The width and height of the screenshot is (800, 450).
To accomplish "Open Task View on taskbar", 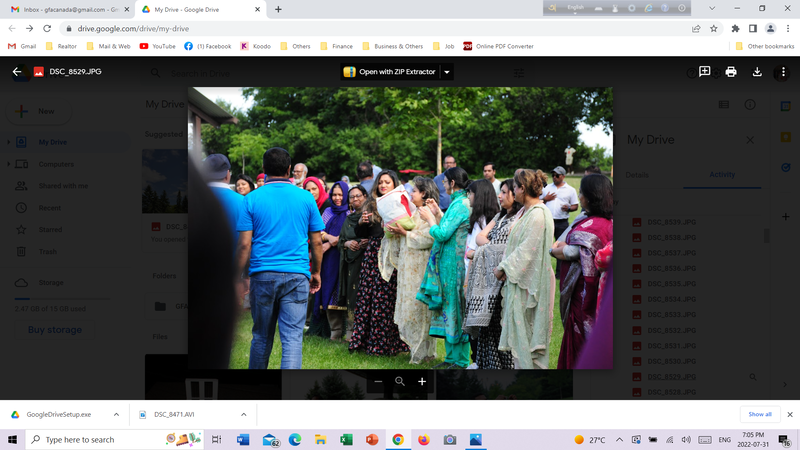I will point(216,439).
